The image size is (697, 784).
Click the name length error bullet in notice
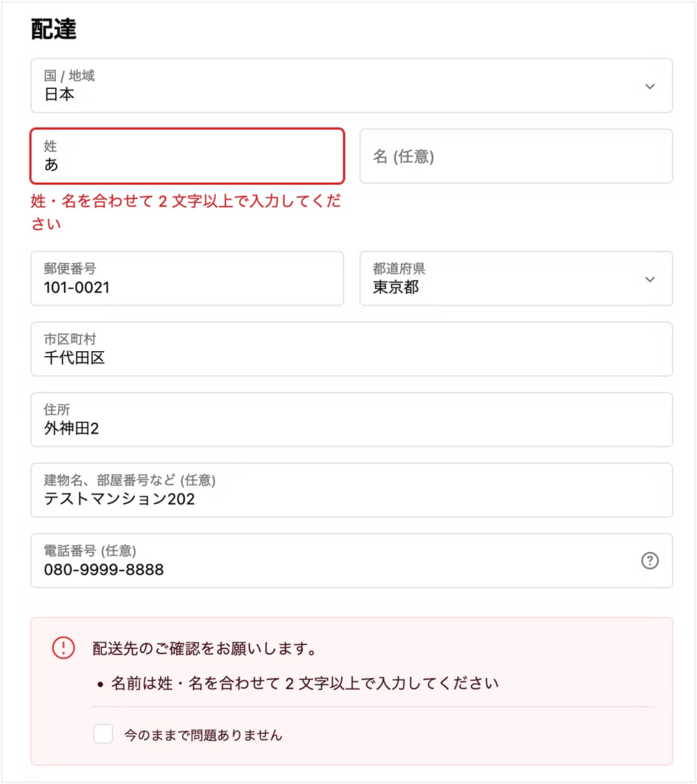point(305,683)
